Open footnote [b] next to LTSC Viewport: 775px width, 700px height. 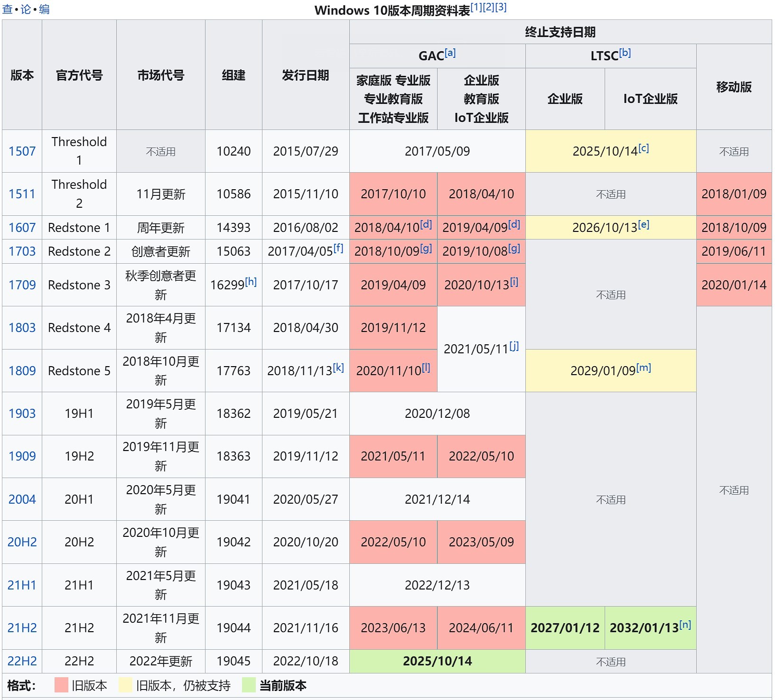pyautogui.click(x=625, y=53)
